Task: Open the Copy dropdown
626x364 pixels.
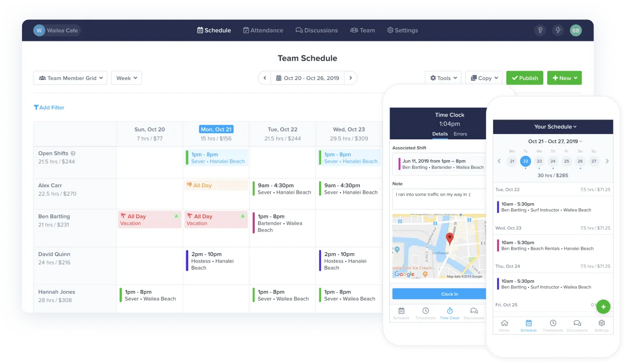Action: pos(484,78)
